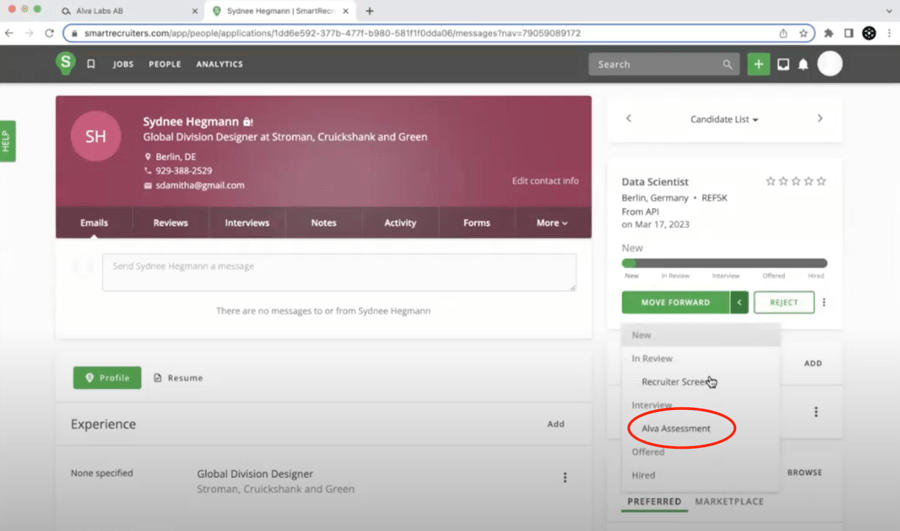
Task: Click the user profile avatar circle
Action: (829, 64)
